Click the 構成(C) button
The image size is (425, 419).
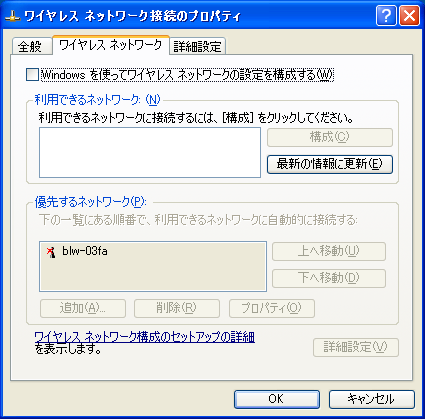tap(330, 137)
